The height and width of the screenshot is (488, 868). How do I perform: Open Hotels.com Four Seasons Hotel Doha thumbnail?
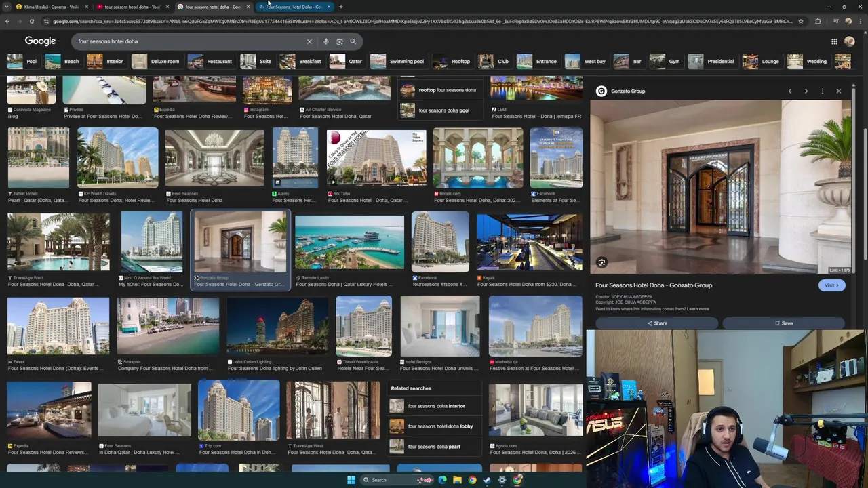click(478, 158)
